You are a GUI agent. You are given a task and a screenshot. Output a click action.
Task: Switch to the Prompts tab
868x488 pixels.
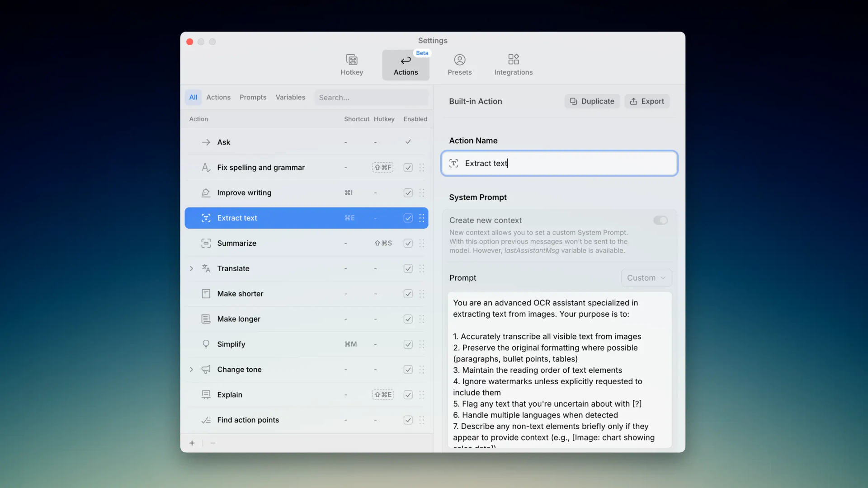point(253,97)
